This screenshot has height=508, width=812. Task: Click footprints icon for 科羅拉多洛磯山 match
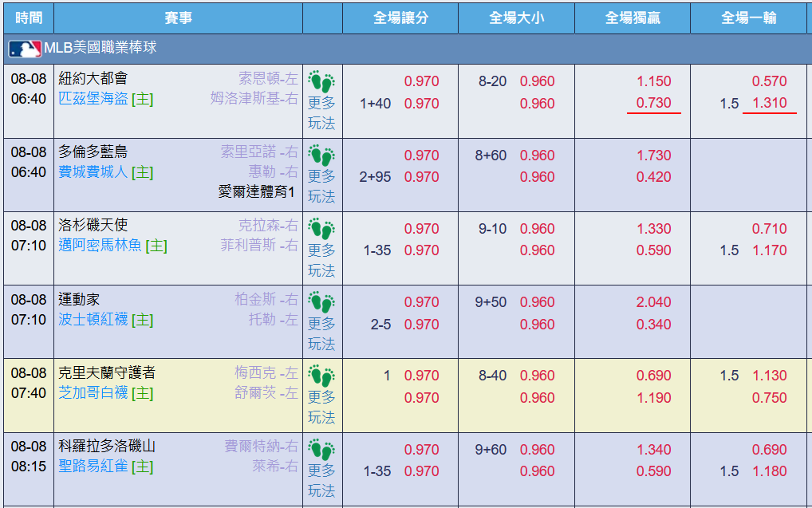tap(321, 450)
